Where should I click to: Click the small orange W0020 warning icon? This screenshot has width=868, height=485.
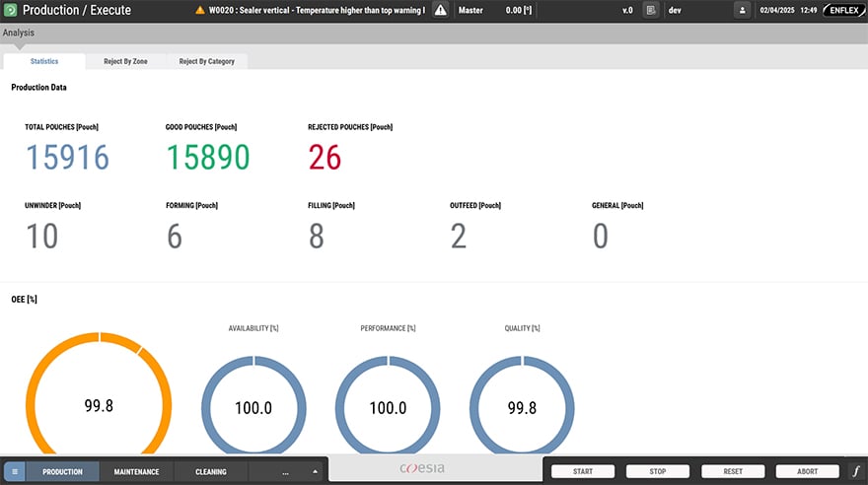[x=200, y=10]
